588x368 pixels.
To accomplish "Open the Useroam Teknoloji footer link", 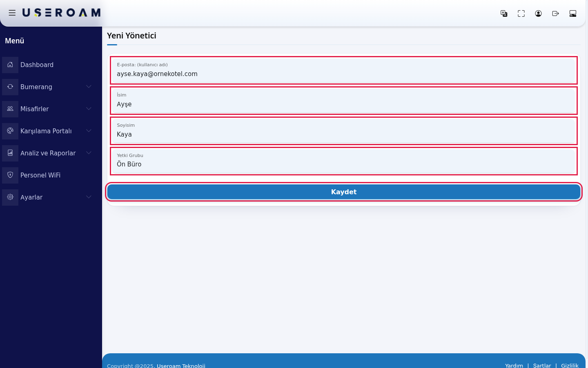I will coord(181,366).
